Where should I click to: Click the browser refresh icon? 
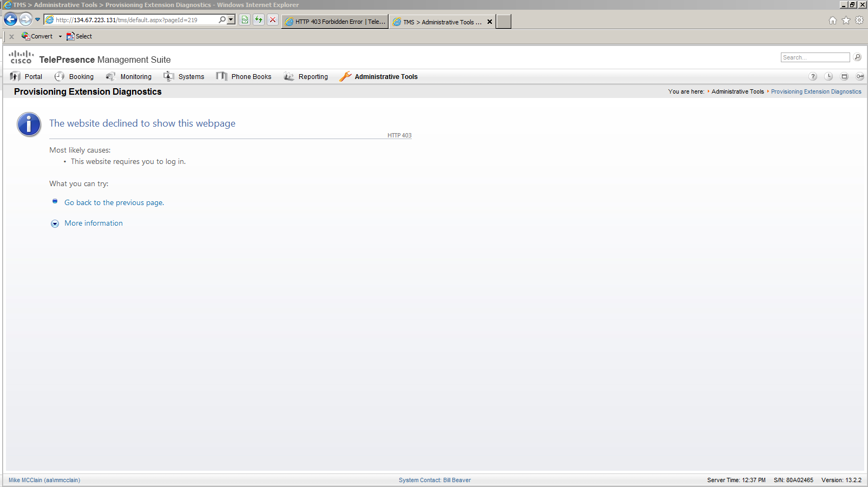pyautogui.click(x=259, y=20)
